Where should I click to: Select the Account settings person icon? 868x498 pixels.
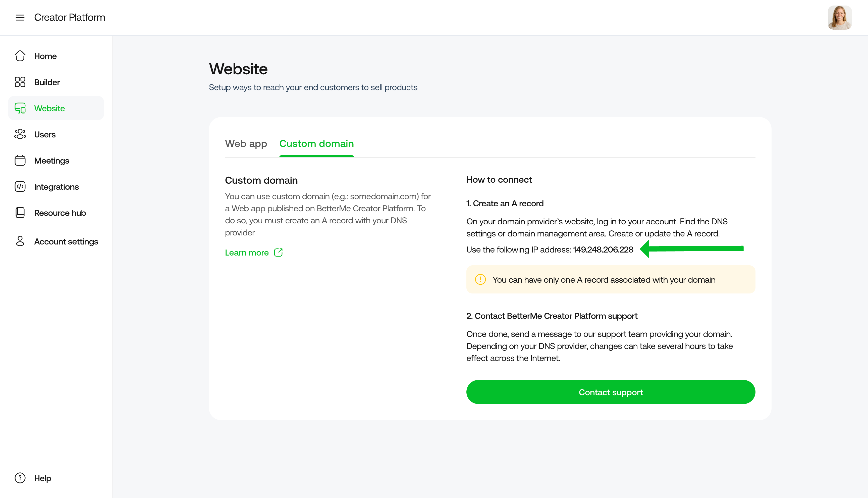pyautogui.click(x=20, y=241)
